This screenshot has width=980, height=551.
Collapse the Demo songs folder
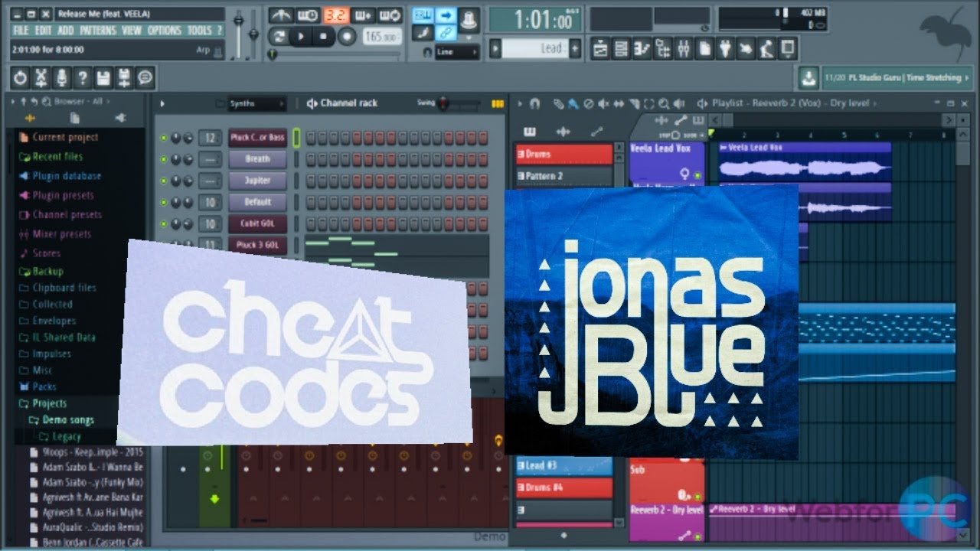point(63,420)
